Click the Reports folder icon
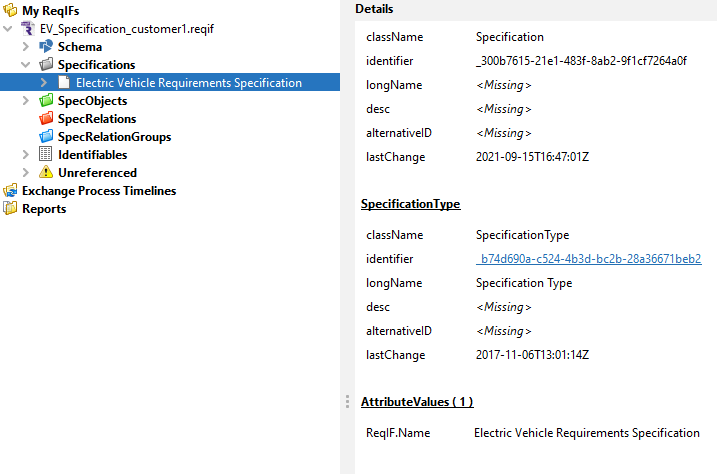717x474 pixels. click(x=10, y=209)
